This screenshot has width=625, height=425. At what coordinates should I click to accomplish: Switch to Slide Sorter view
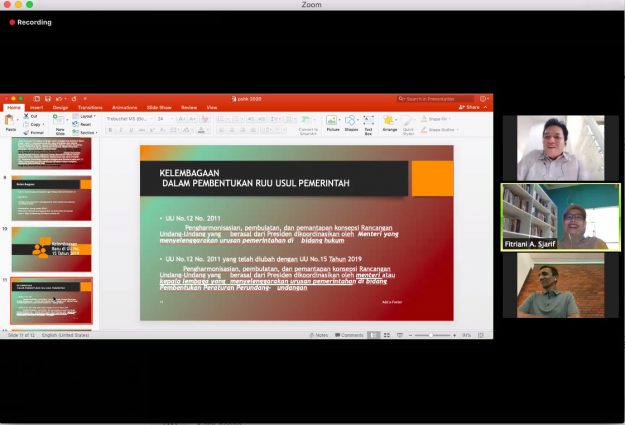coord(389,335)
